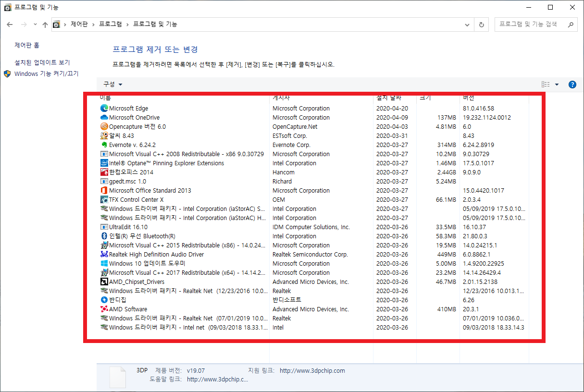Open the 지원 링크 www.3dpchip.com URL
The image size is (584, 392).
pos(312,371)
